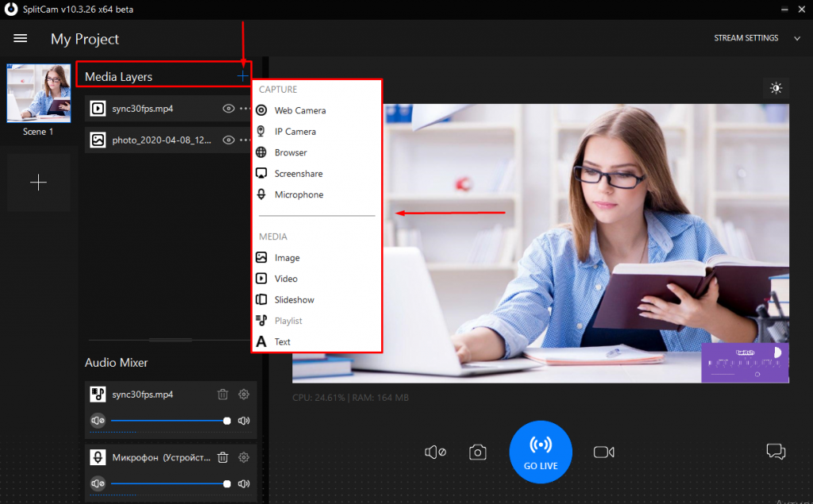
Task: Start streaming with GO LIVE button
Action: coord(540,452)
